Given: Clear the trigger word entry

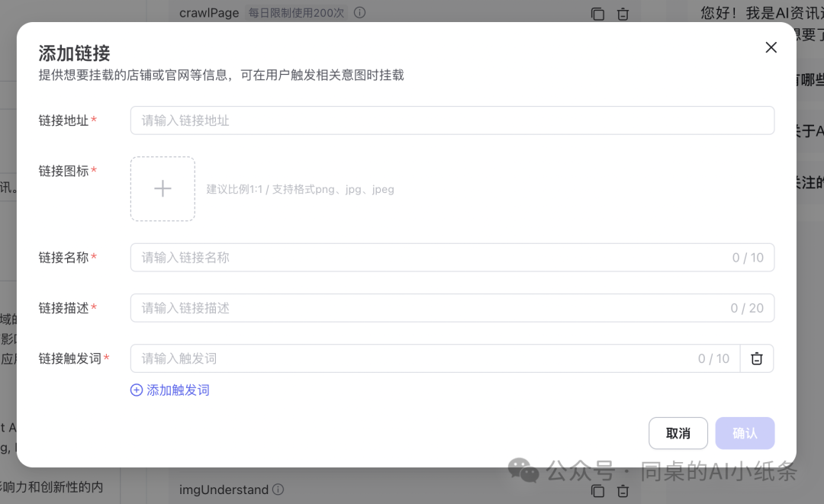Looking at the screenshot, I should click(757, 358).
